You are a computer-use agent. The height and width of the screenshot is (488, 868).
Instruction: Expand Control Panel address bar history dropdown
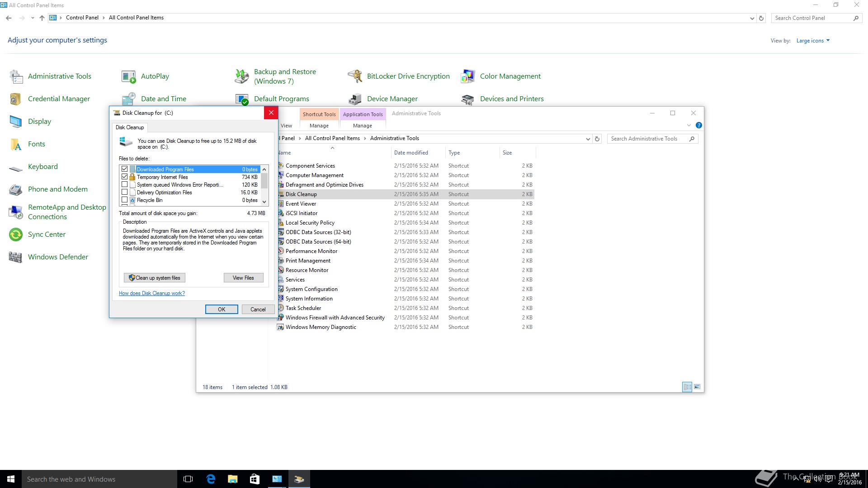pyautogui.click(x=752, y=19)
